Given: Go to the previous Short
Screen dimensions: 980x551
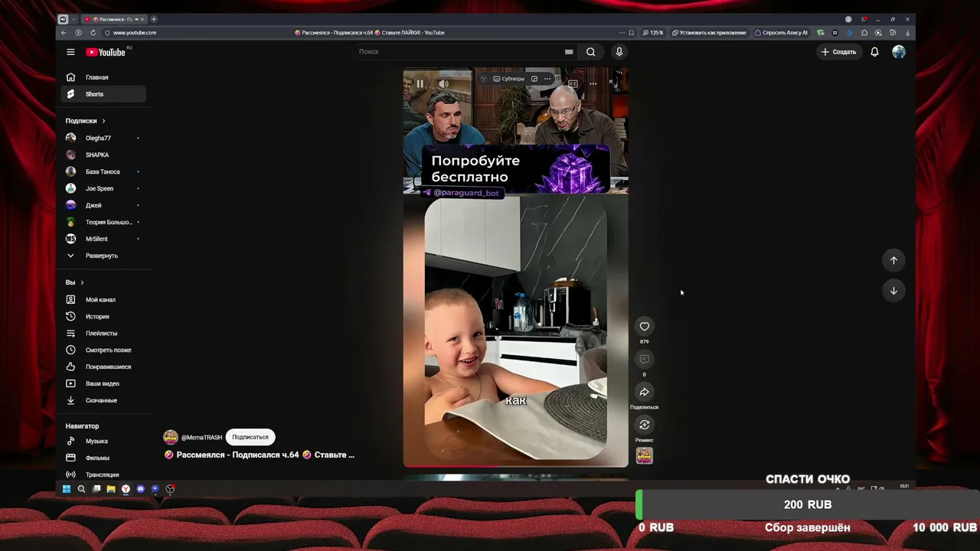Looking at the screenshot, I should [893, 261].
